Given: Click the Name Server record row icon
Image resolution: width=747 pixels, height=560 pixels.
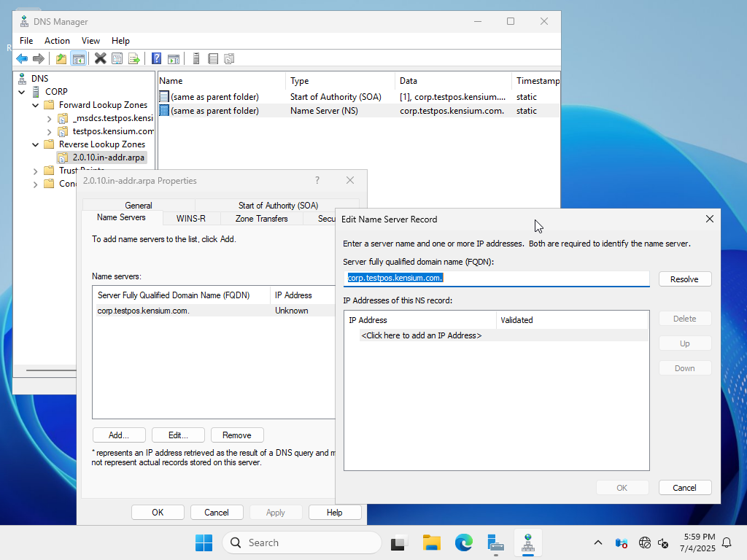Looking at the screenshot, I should coord(164,111).
